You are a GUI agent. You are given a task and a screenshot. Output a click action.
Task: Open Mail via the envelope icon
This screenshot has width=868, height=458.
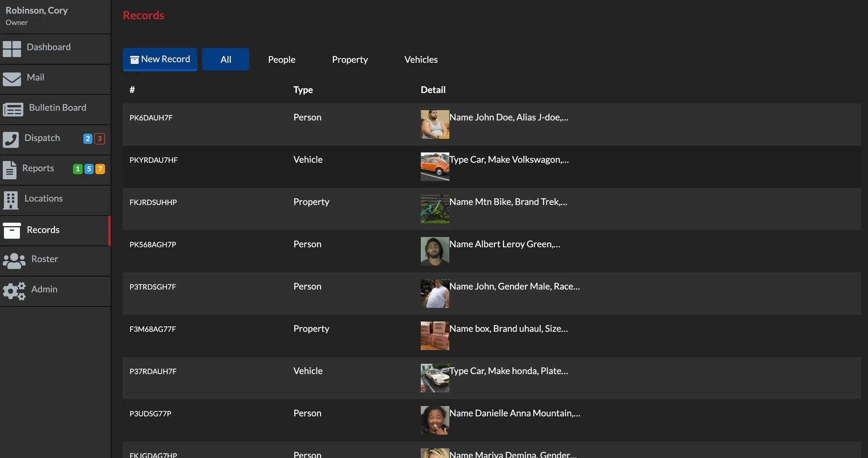pyautogui.click(x=12, y=79)
